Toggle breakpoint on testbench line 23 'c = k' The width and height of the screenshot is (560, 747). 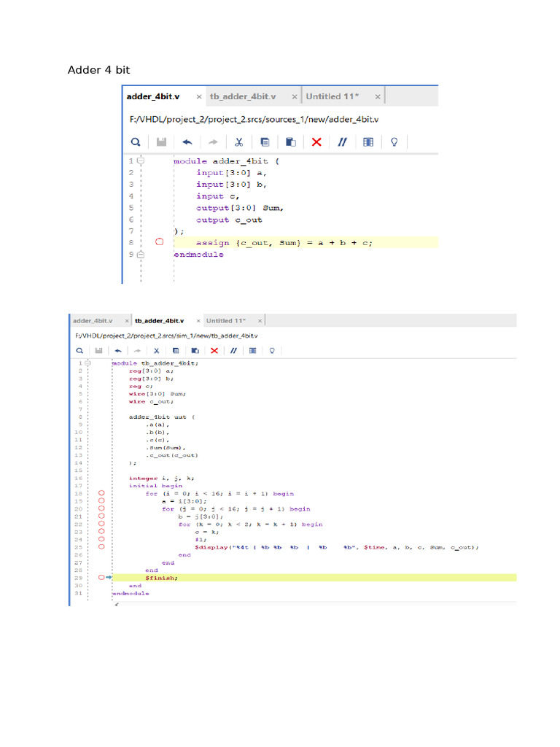pos(101,531)
